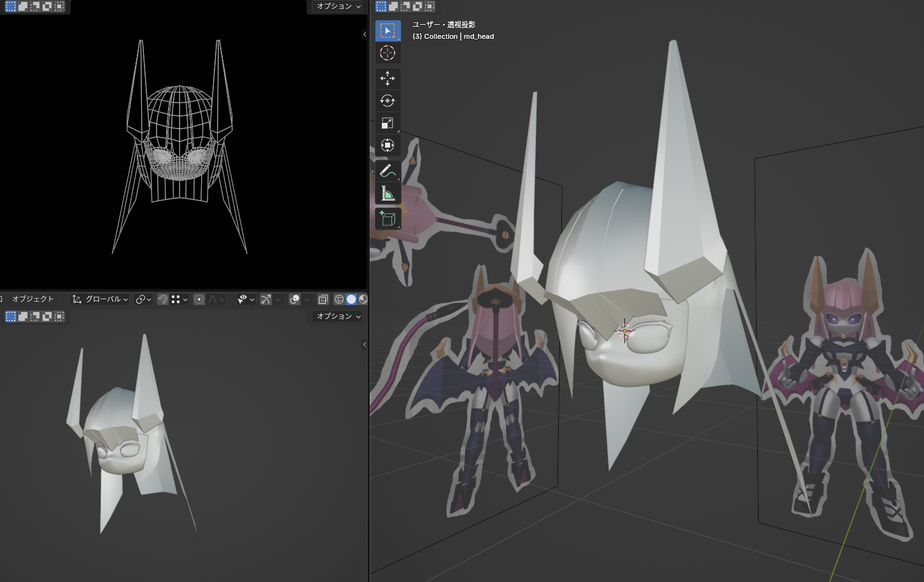Enable intersect-selection mode in main right viewport

click(x=430, y=6)
